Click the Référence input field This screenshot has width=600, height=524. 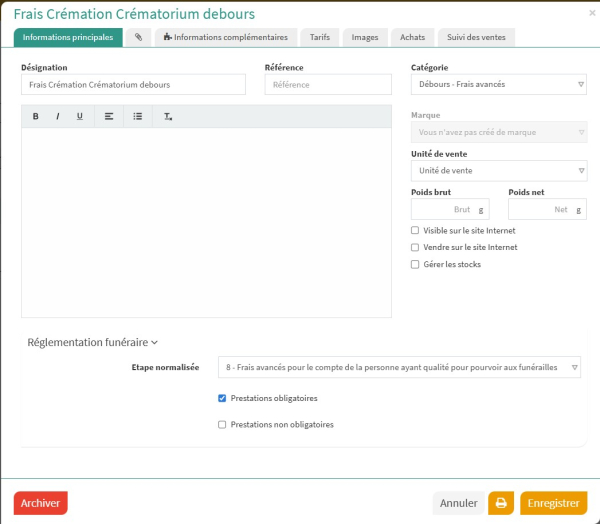pyautogui.click(x=328, y=85)
